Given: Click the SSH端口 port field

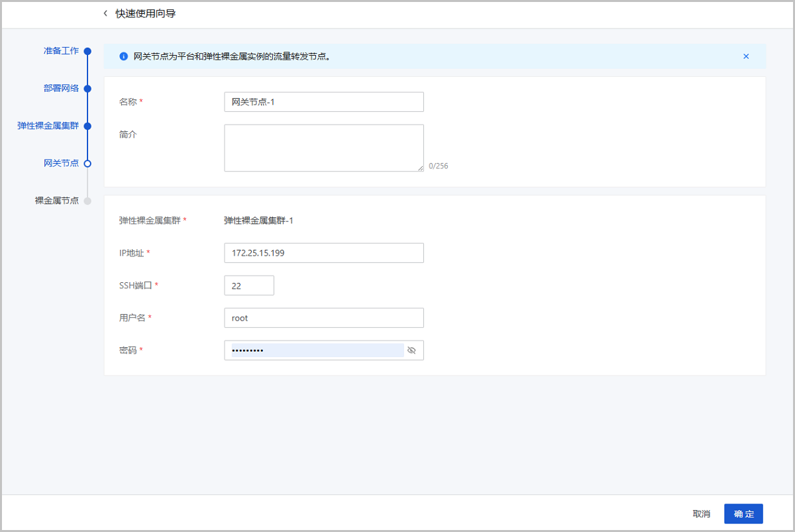Looking at the screenshot, I should (249, 286).
